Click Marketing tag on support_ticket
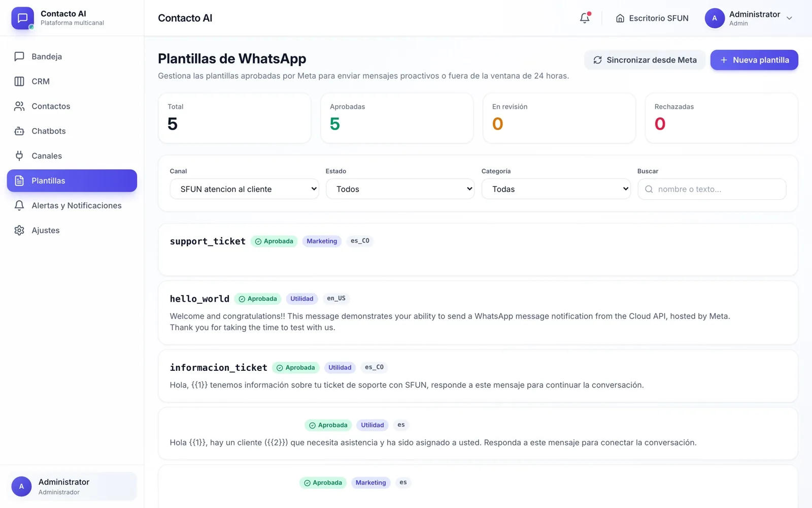Image resolution: width=812 pixels, height=508 pixels. point(322,241)
